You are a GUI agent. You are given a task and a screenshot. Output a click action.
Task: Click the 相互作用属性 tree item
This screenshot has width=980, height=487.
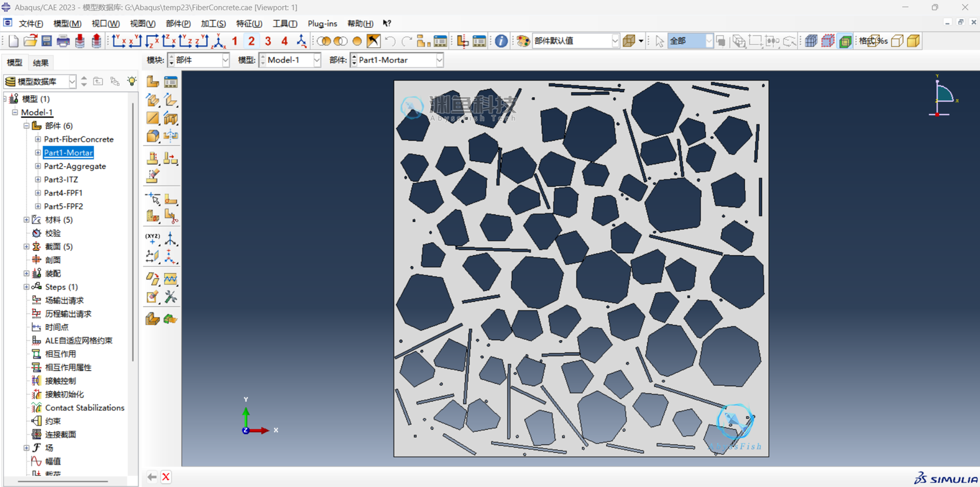pyautogui.click(x=68, y=367)
